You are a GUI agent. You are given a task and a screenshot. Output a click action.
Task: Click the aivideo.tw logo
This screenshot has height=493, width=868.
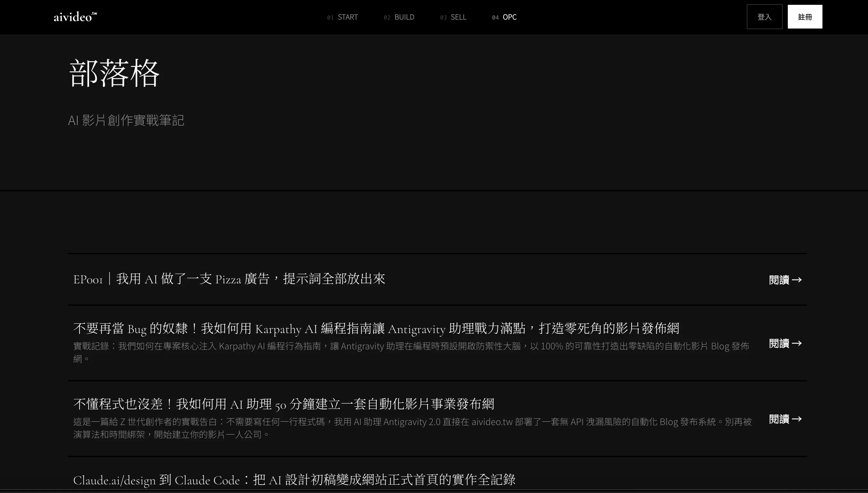[75, 17]
